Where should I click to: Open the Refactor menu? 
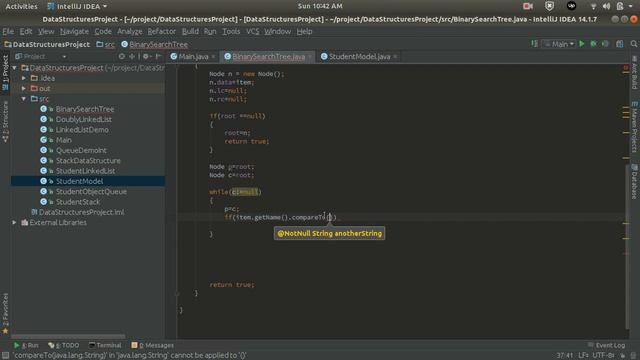click(162, 31)
